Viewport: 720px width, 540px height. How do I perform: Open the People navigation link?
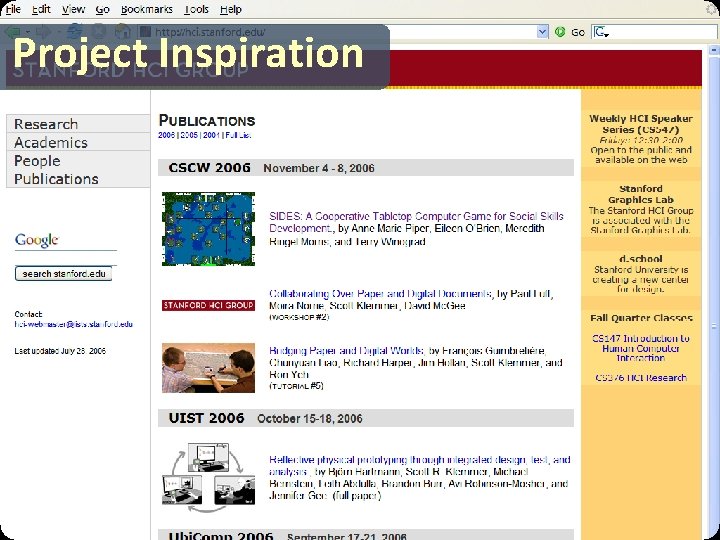point(37,161)
